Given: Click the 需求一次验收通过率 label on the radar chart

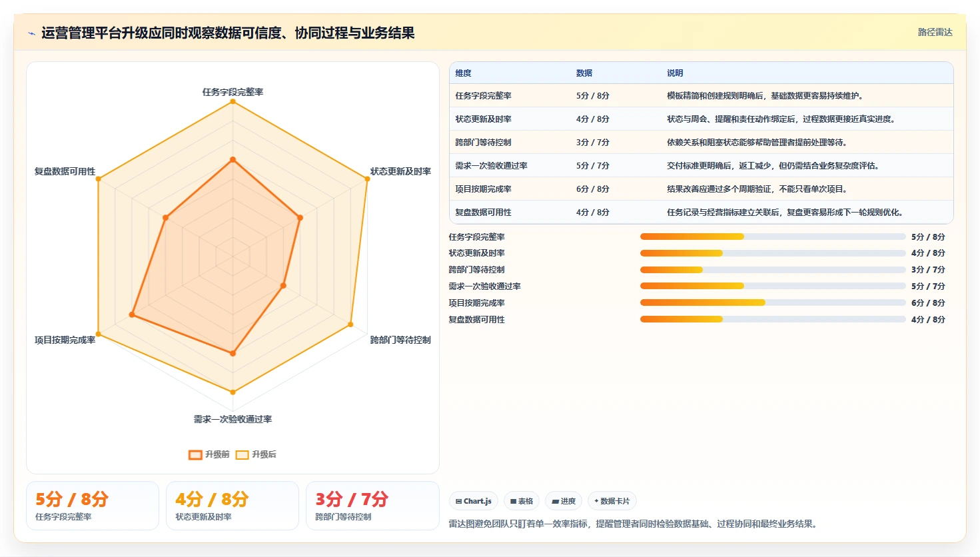Looking at the screenshot, I should pyautogui.click(x=233, y=419).
